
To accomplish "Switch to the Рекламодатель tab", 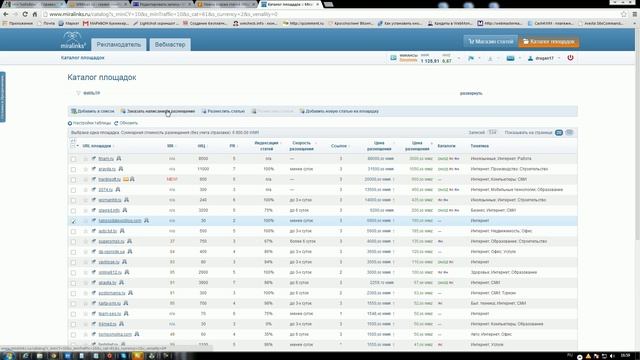I will (x=118, y=44).
